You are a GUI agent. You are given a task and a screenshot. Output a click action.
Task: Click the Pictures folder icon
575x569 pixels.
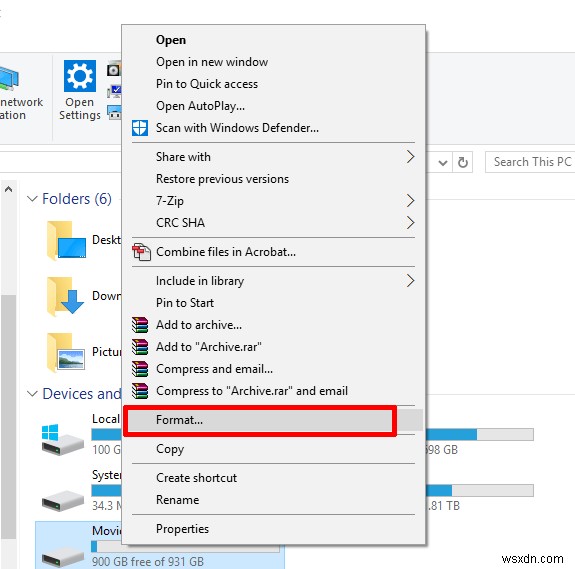pyautogui.click(x=66, y=352)
